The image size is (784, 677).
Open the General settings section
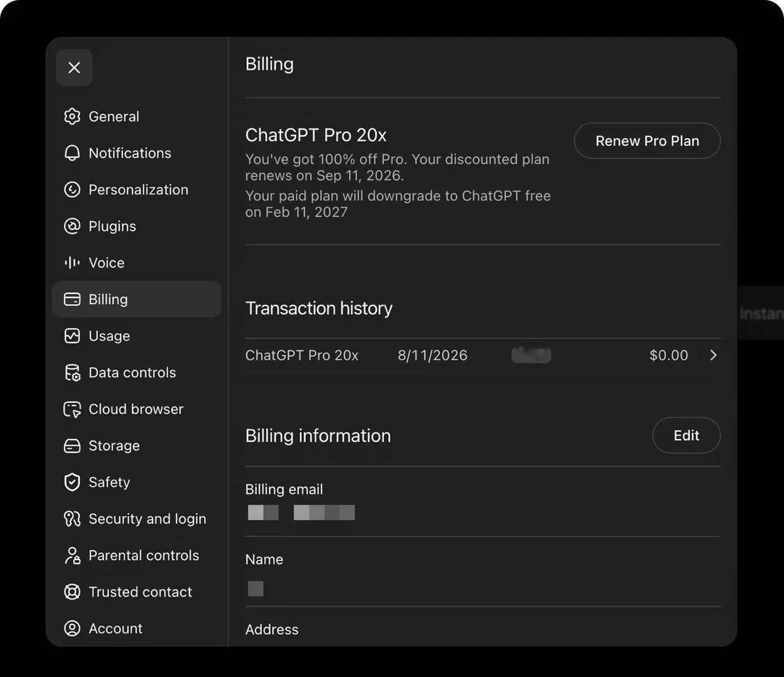[136, 116]
